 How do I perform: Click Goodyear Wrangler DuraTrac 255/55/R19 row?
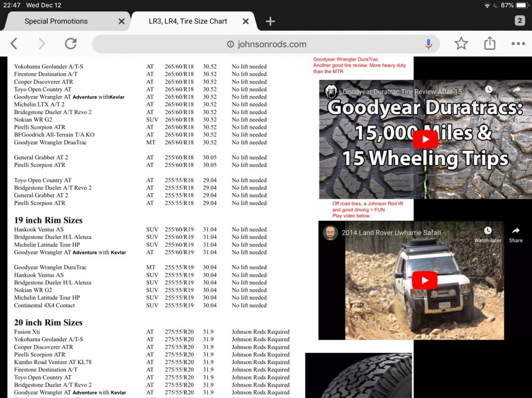[x=140, y=267]
